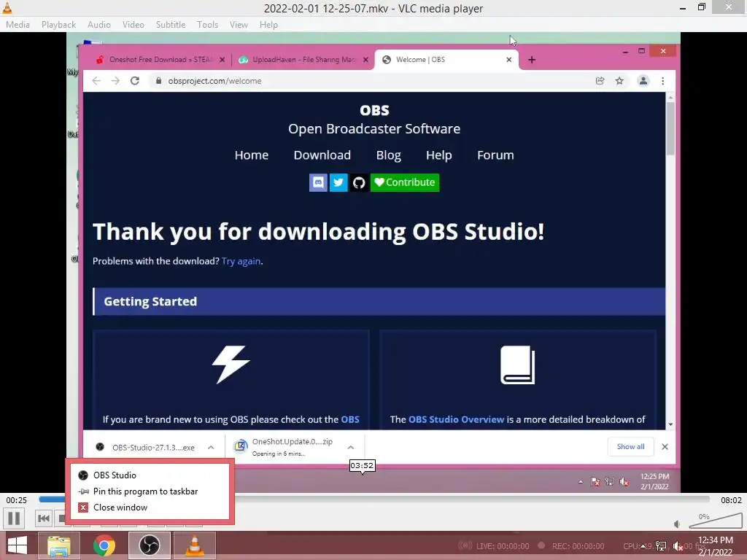Click the previous media button in VLC
Image resolution: width=747 pixels, height=560 pixels.
(43, 518)
